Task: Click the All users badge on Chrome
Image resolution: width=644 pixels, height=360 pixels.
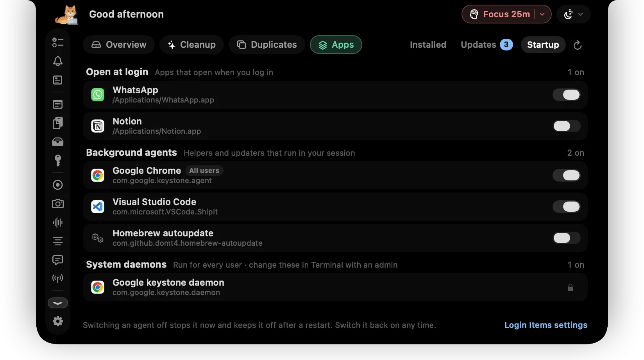Action: coord(204,171)
